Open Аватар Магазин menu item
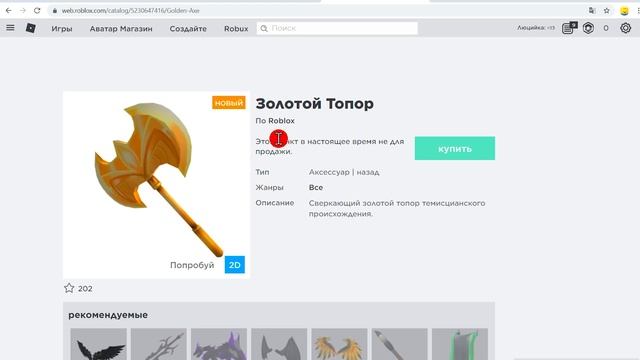 (x=121, y=29)
